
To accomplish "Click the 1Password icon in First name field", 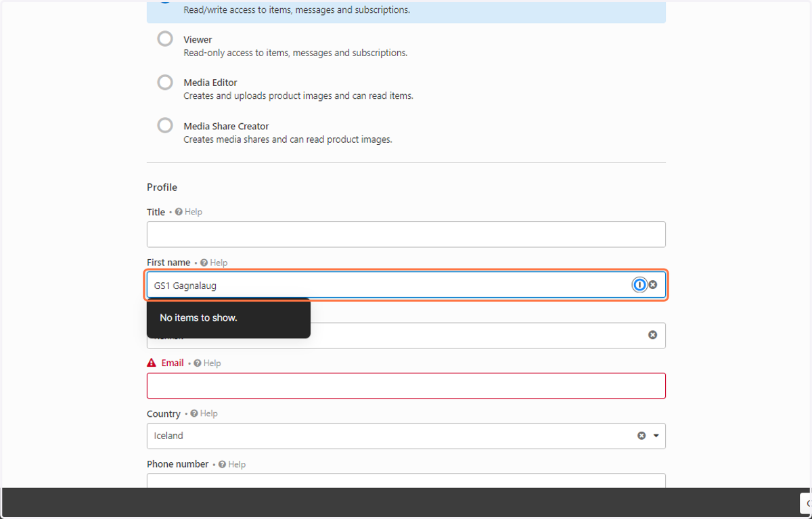I will [639, 285].
